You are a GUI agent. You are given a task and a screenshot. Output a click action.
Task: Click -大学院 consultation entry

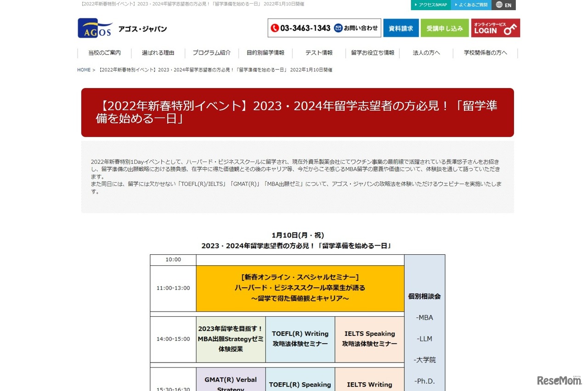[x=424, y=360]
